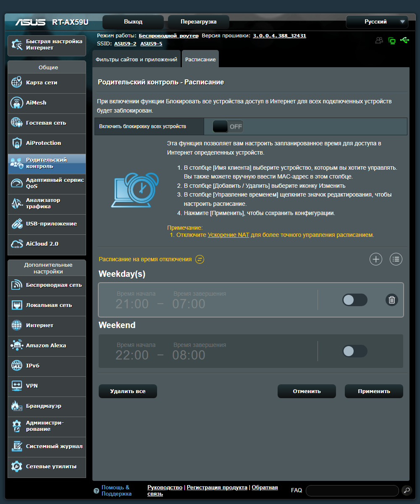Viewport: 420px width, 504px height.
Task: Click the ASUS logo in header
Action: click(x=30, y=22)
